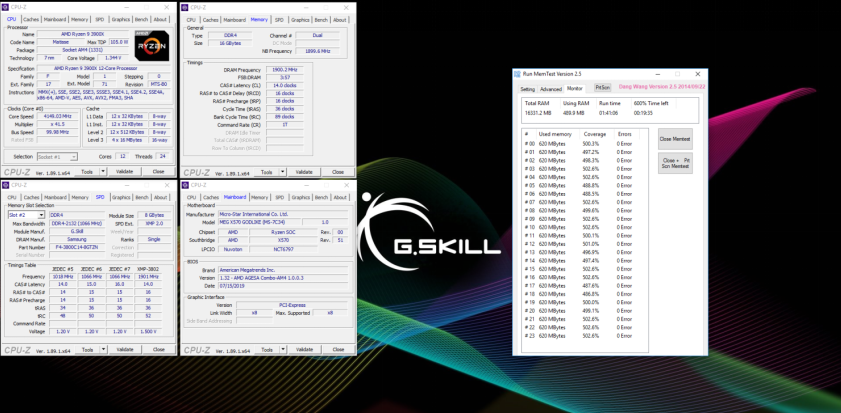Click the PrtScn tab in Run MemTest
841x413 pixels.
[601, 88]
